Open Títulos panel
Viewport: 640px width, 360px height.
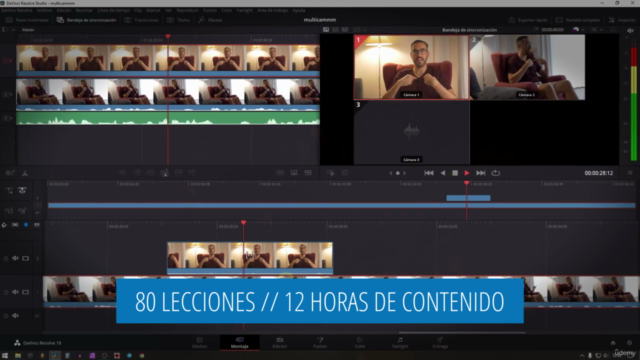tap(178, 20)
